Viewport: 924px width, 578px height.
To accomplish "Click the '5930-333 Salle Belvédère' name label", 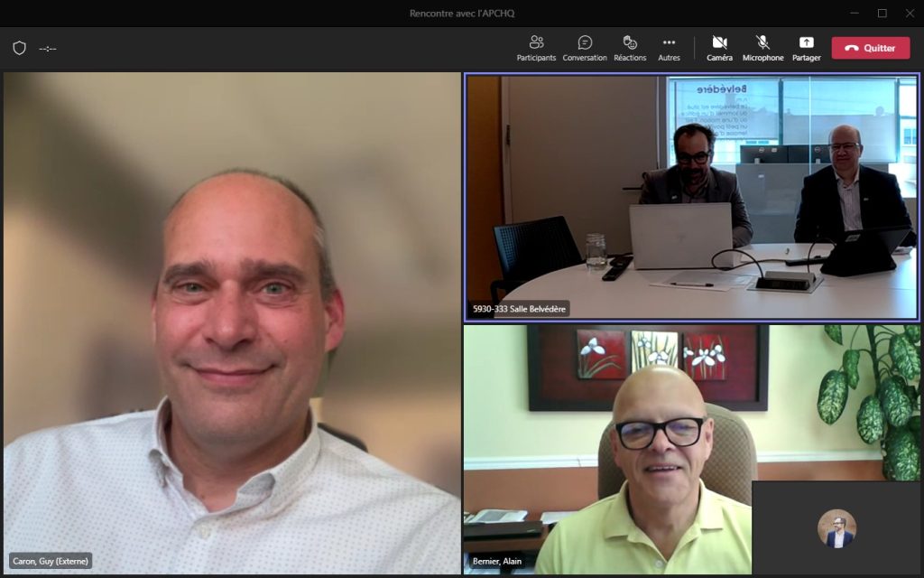I will pyautogui.click(x=519, y=309).
